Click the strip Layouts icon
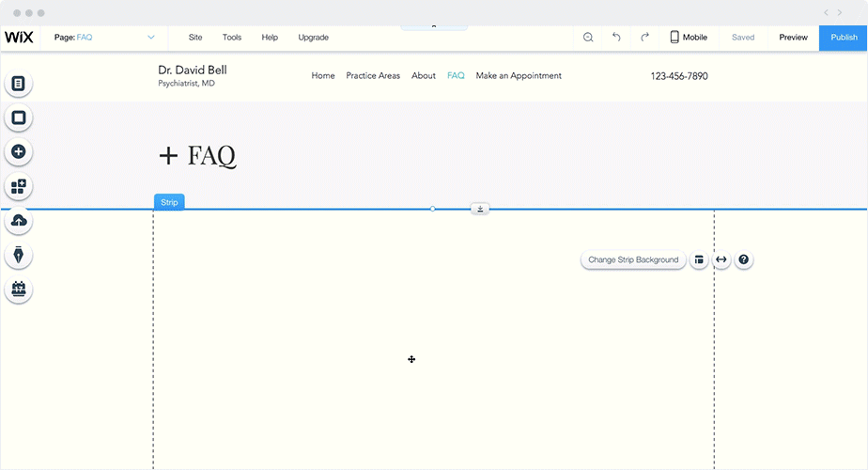 click(699, 259)
